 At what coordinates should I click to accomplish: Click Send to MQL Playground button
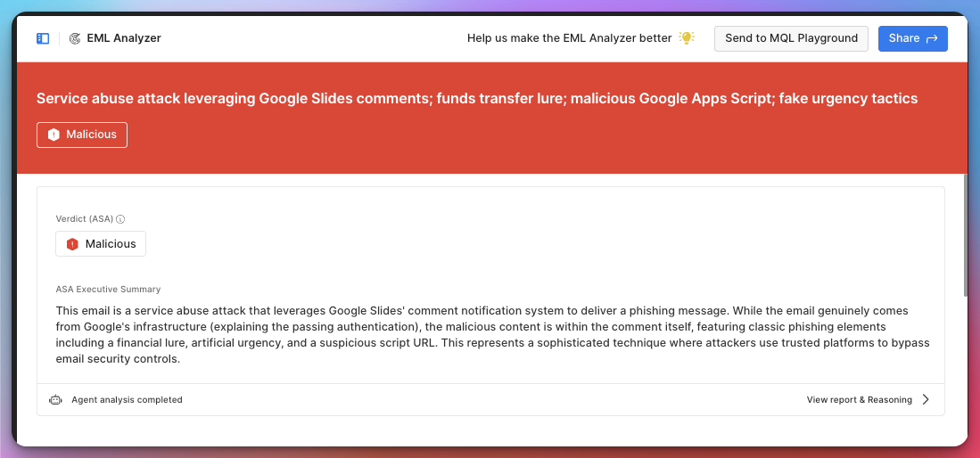pyautogui.click(x=791, y=38)
